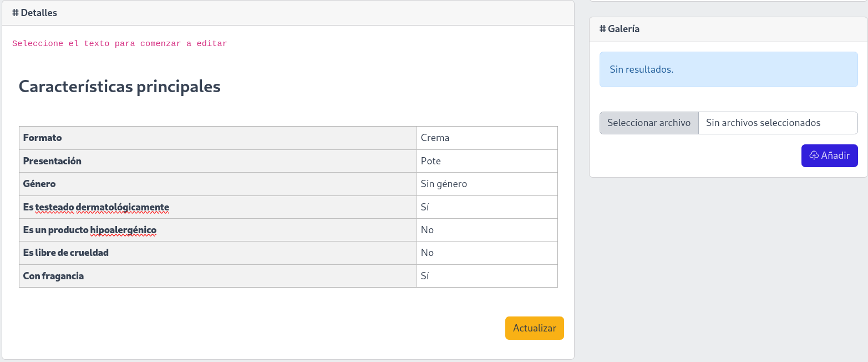Click 'Es testeado dermatológicamente' label
Screen dimensions: 868x362
point(96,207)
